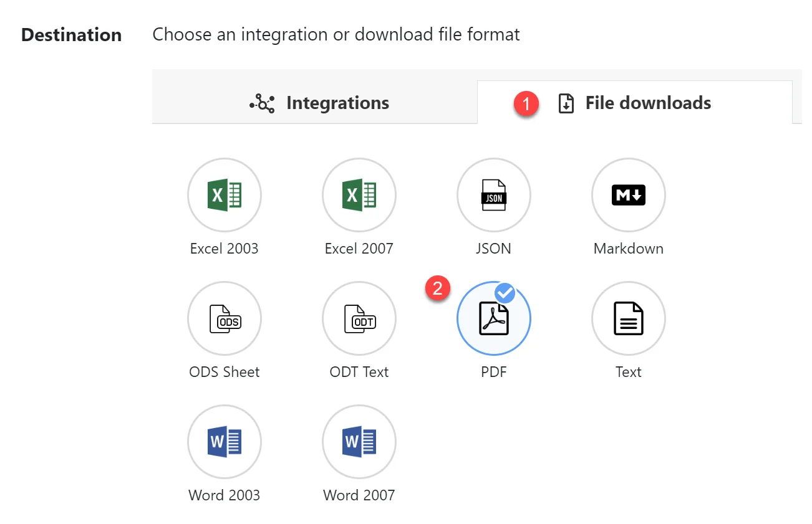The width and height of the screenshot is (812, 524).
Task: Click the "Markdown" label text
Action: 629,249
